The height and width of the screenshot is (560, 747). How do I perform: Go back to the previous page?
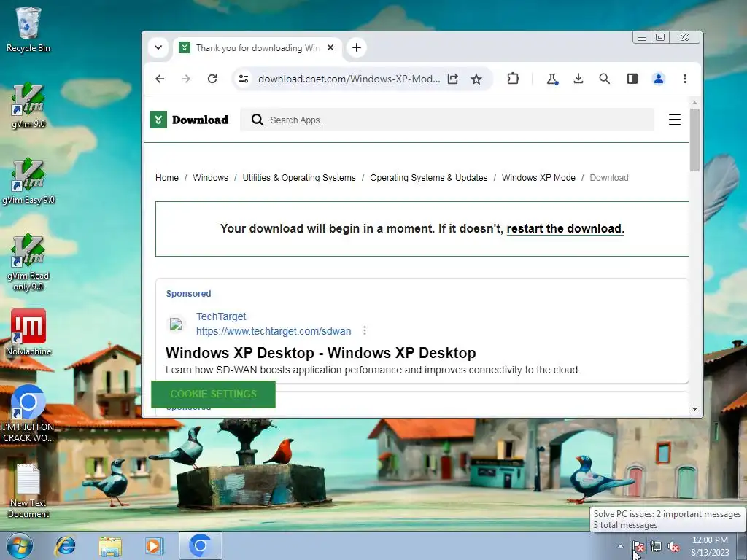coord(160,79)
